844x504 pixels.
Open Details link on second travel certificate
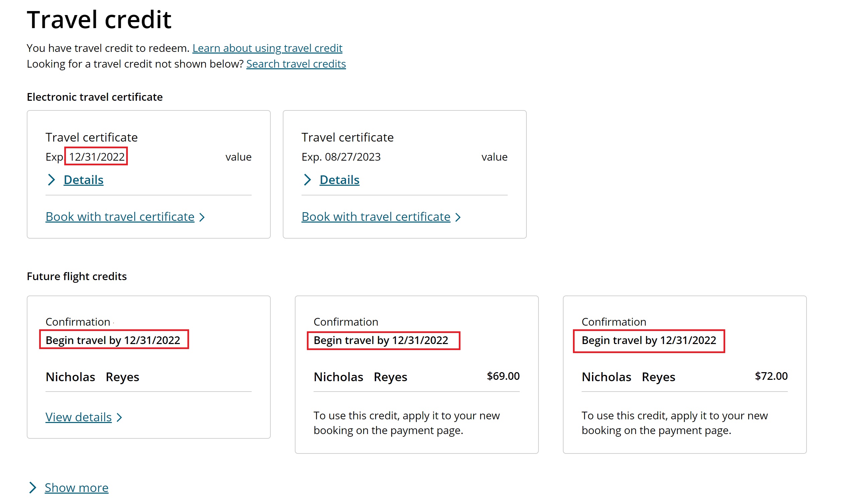tap(339, 180)
